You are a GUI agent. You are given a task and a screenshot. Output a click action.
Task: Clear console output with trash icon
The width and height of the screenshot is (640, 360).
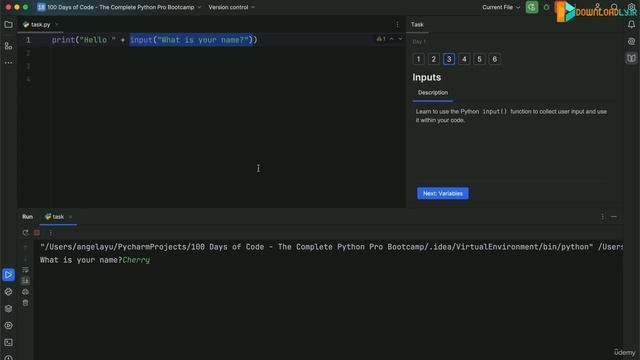click(x=25, y=303)
